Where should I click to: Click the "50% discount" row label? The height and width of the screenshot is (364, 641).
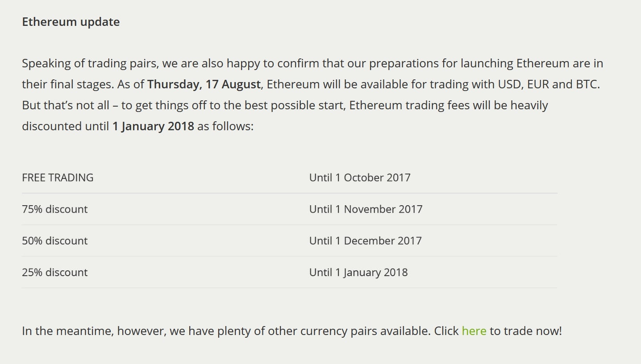[x=55, y=241]
